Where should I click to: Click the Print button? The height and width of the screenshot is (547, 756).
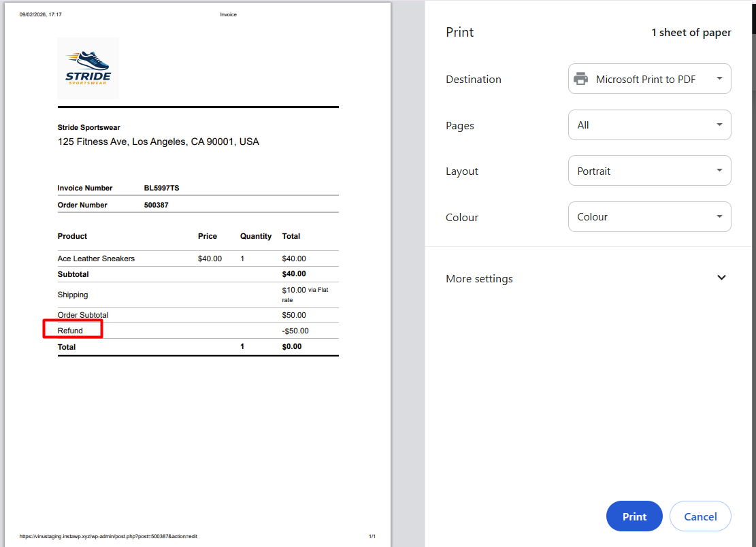pos(634,516)
